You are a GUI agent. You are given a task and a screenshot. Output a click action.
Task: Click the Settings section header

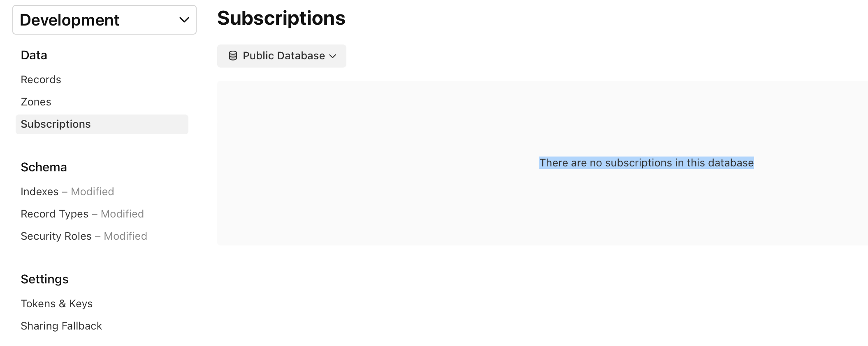coord(44,279)
